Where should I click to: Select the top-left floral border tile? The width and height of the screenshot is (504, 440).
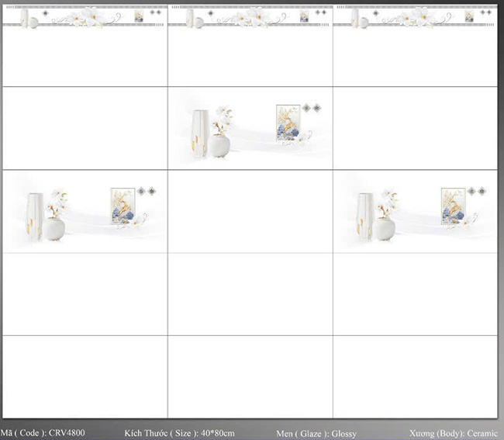point(85,45)
